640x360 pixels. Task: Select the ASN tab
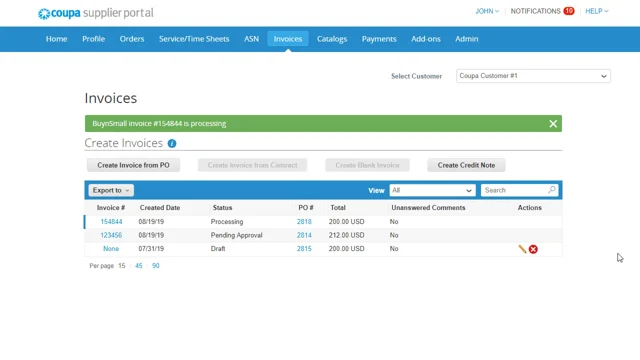pos(251,39)
